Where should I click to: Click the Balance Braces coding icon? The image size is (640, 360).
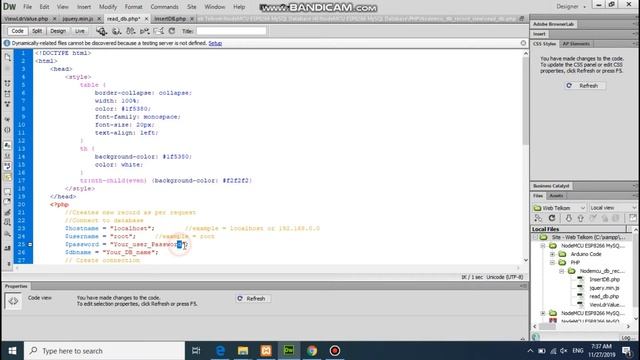pyautogui.click(x=7, y=130)
